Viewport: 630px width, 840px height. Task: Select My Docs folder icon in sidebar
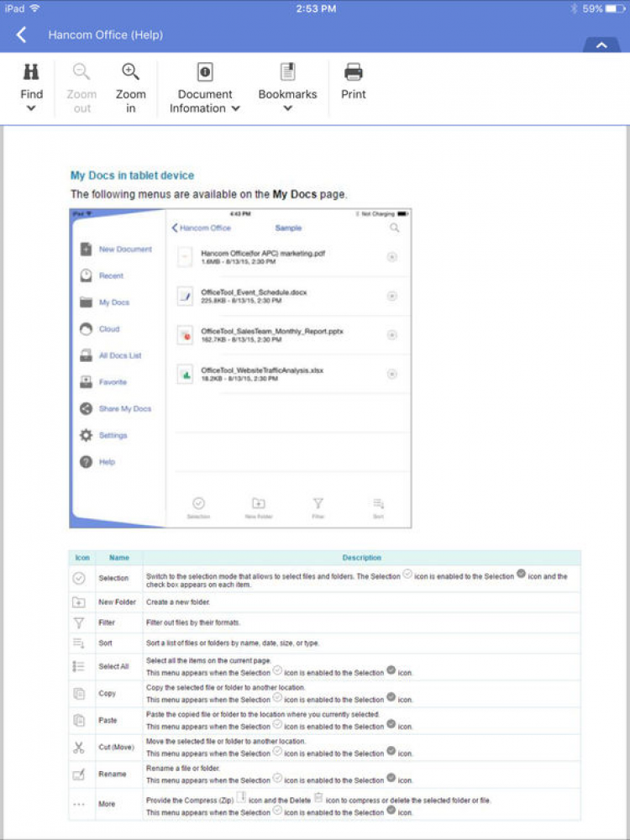click(x=86, y=302)
